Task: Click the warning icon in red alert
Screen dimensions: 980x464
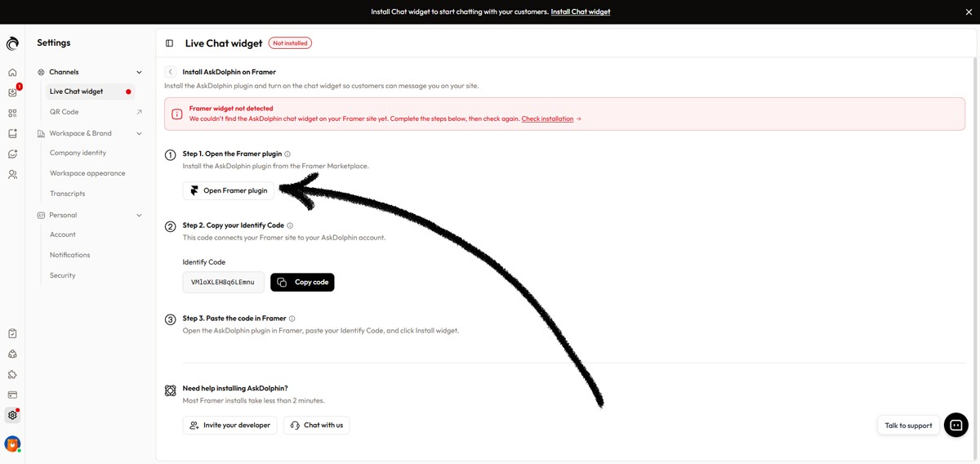Action: coord(177,114)
